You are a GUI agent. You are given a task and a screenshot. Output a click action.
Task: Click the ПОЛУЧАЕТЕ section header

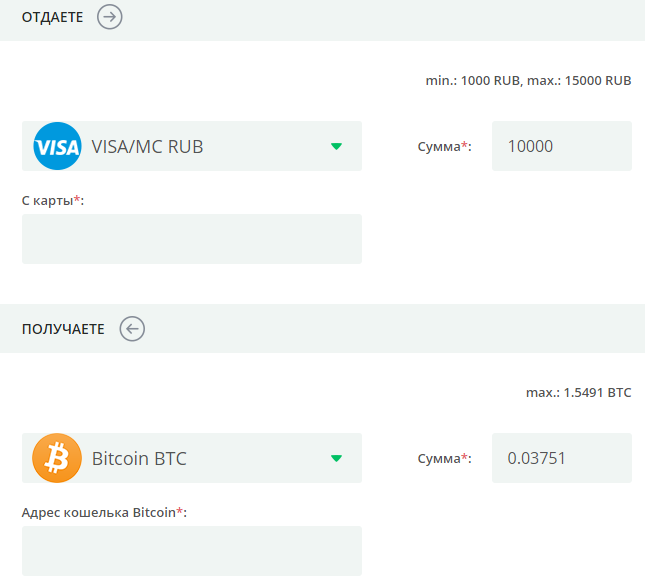tap(63, 329)
